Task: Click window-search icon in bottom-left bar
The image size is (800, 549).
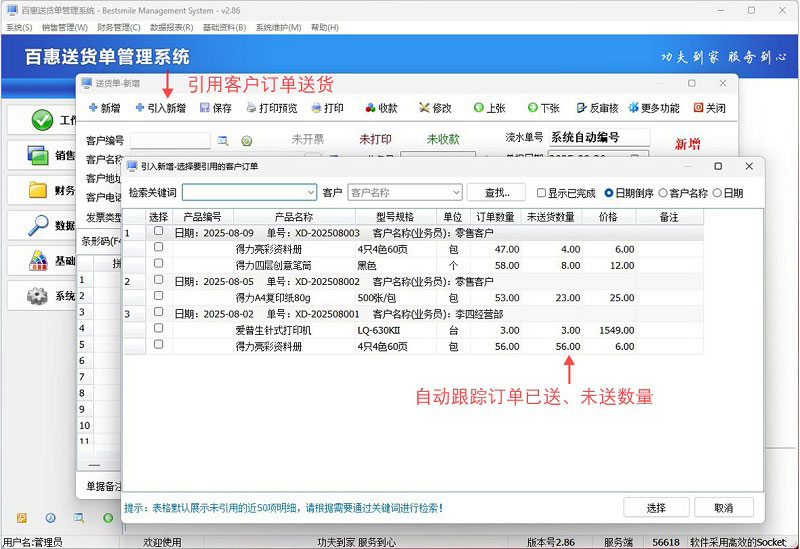Action: (79, 518)
